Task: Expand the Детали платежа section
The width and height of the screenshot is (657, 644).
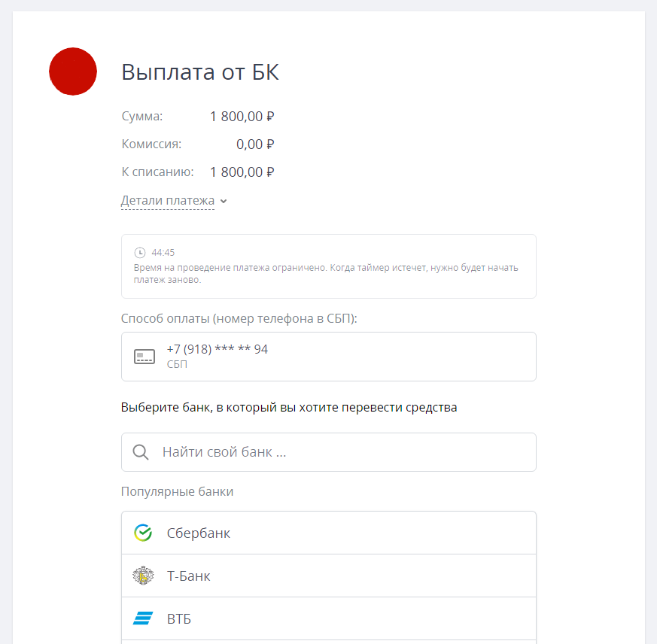Action: (x=167, y=200)
